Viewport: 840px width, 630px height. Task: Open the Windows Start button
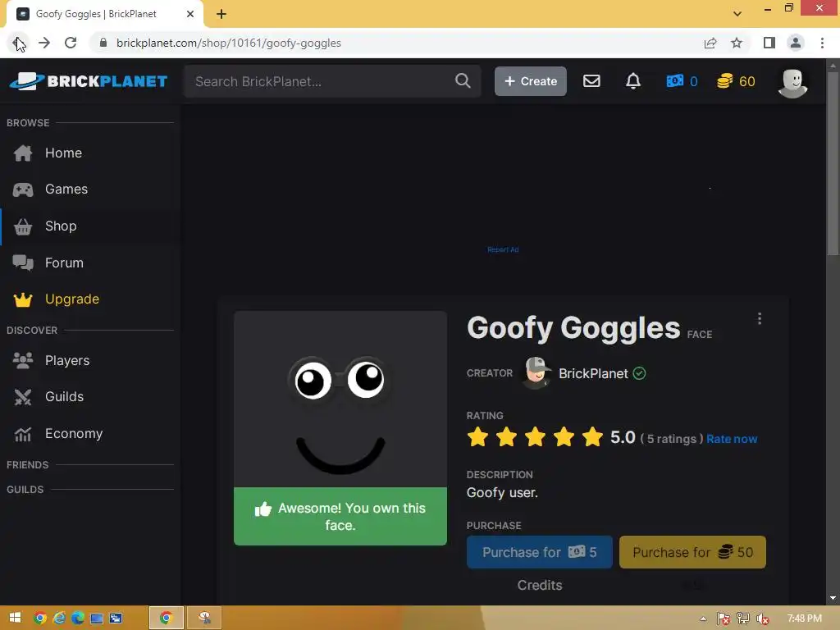15,618
